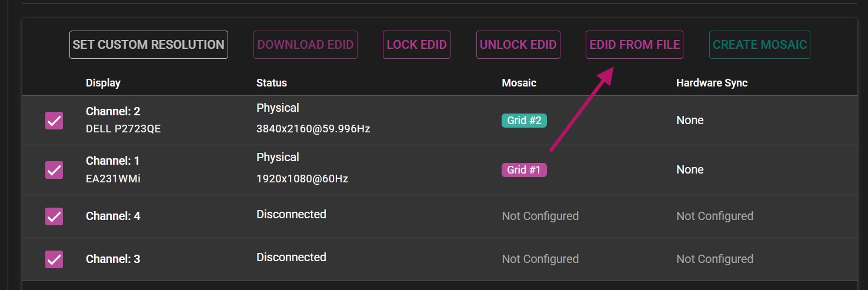
Task: Click the Mosaic column header
Action: pyautogui.click(x=519, y=83)
